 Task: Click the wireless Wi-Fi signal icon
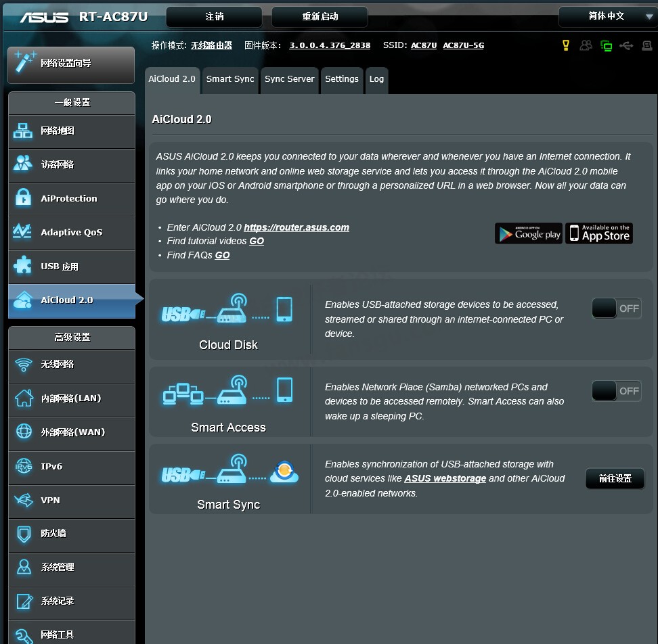[x=24, y=364]
